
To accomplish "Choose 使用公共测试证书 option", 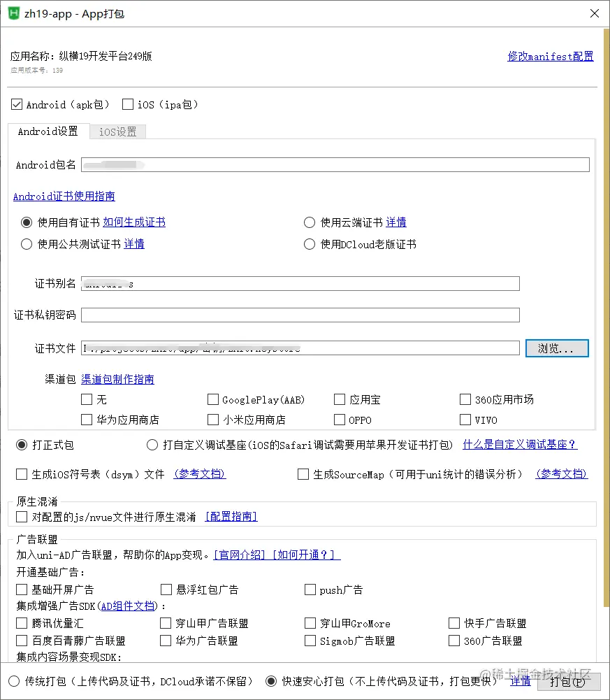I will (x=26, y=244).
